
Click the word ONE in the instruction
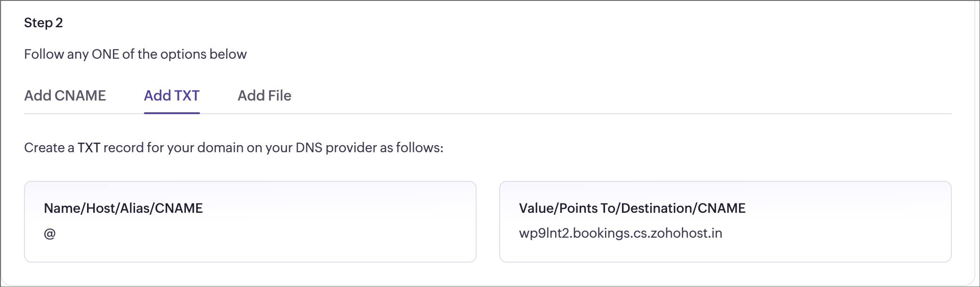point(105,54)
